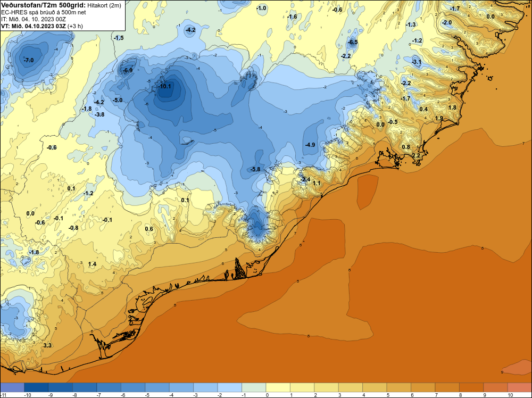Image resolution: width=532 pixels, height=398 pixels.
Task: Click the -10.1 temperature minimum label
Action: pyautogui.click(x=165, y=86)
